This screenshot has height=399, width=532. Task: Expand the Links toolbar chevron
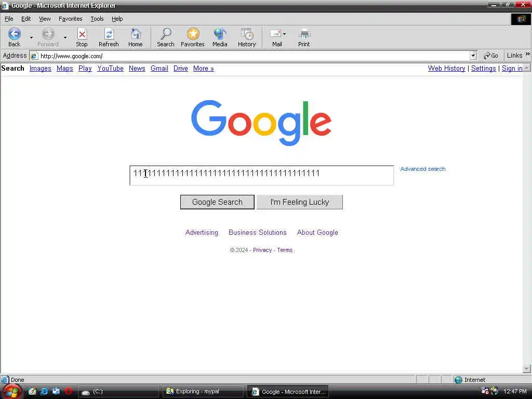click(528, 54)
